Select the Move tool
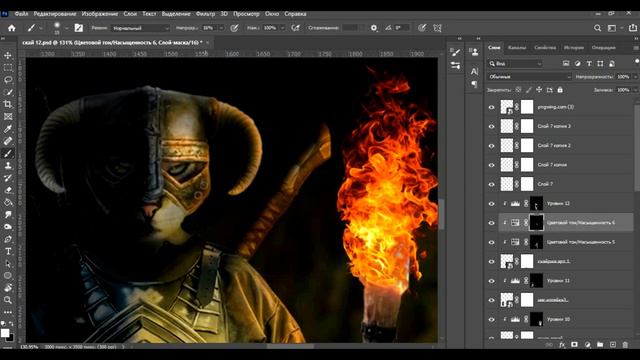640x360 pixels. 8,55
